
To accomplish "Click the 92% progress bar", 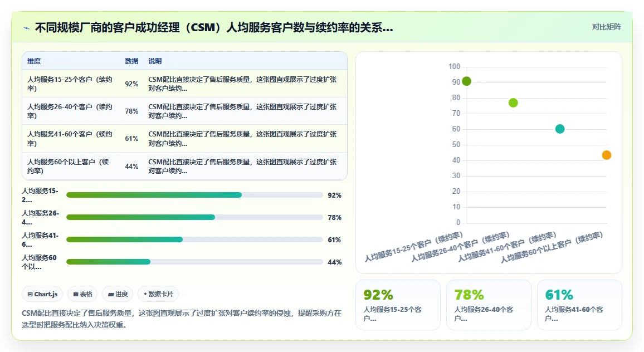I will click(194, 195).
